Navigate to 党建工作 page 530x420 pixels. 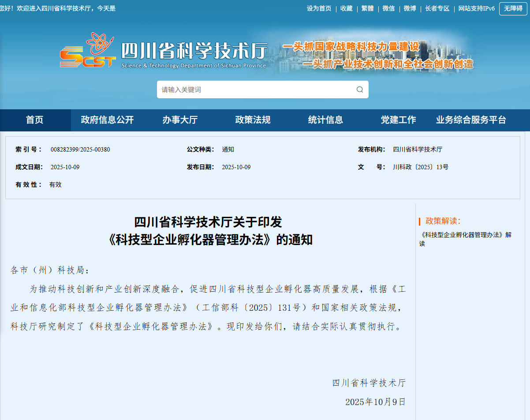398,120
